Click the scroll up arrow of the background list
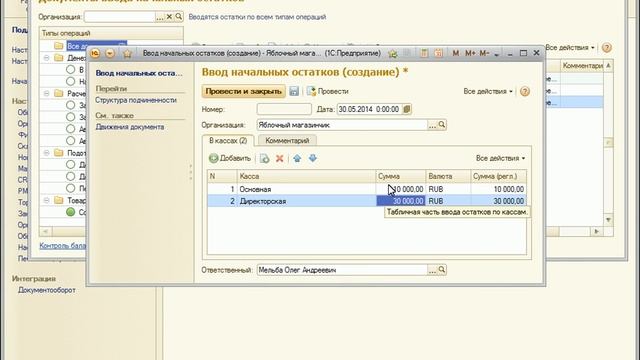This screenshot has width=640, height=360. 609,66
